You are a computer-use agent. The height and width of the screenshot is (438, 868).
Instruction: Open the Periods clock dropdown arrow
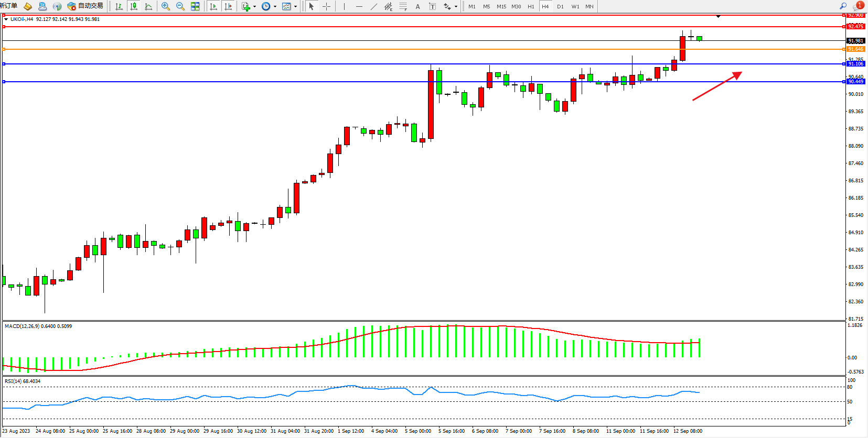pos(275,6)
